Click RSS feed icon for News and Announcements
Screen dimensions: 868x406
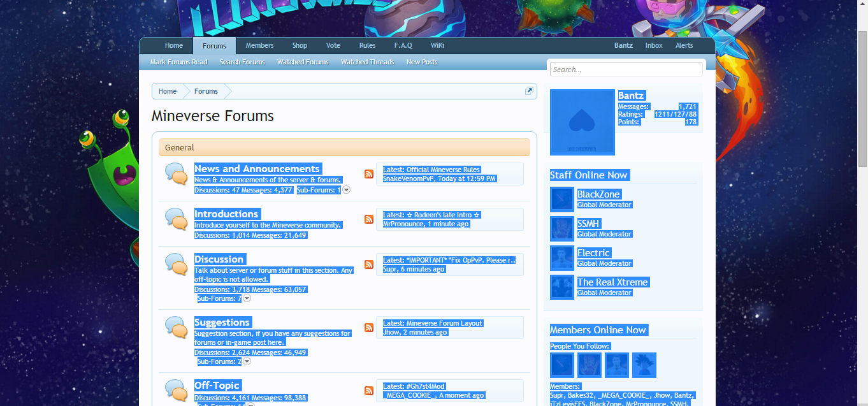[x=369, y=174]
